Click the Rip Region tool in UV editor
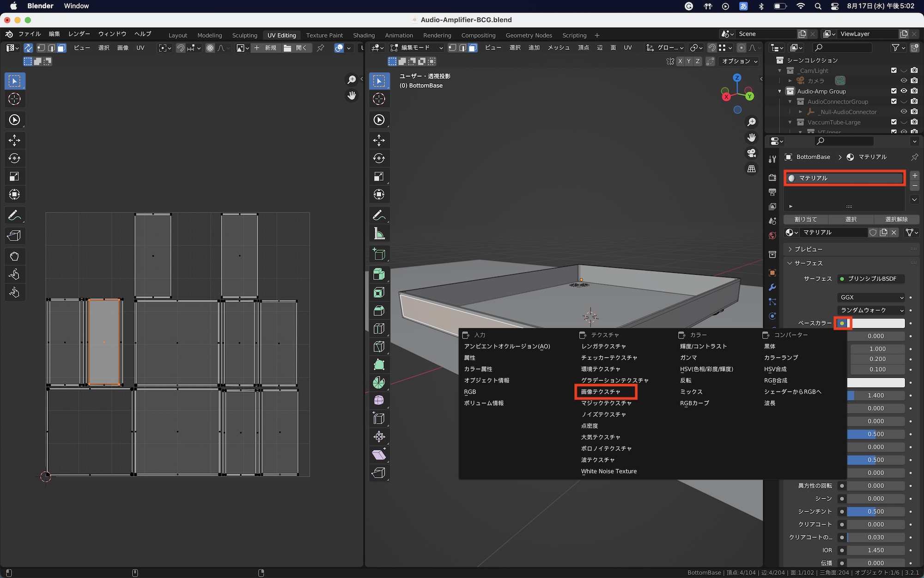 tap(14, 236)
